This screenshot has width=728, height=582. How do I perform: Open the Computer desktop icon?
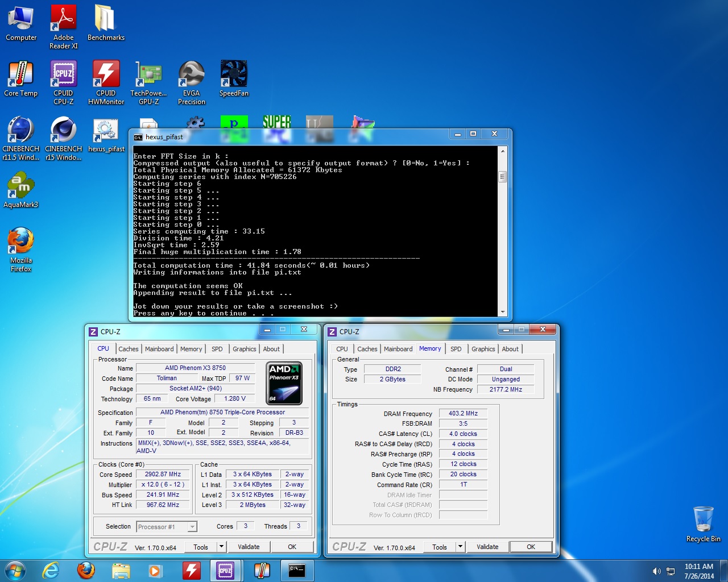[21, 23]
